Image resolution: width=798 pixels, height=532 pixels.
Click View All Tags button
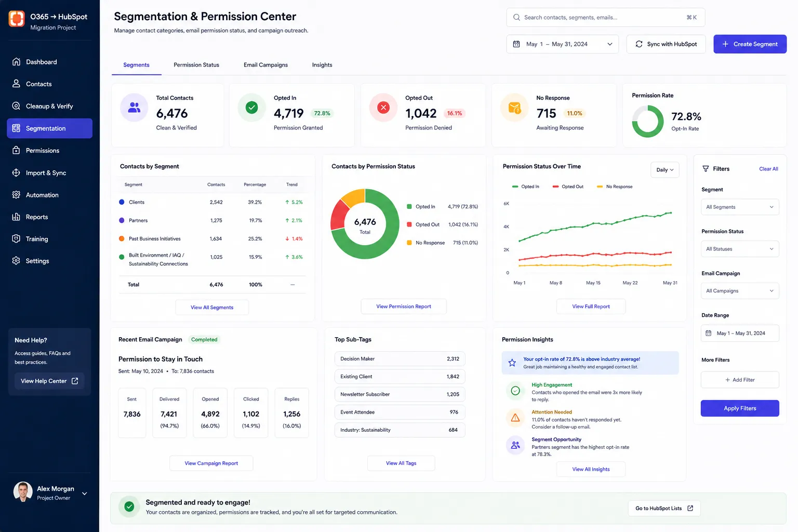click(x=401, y=463)
